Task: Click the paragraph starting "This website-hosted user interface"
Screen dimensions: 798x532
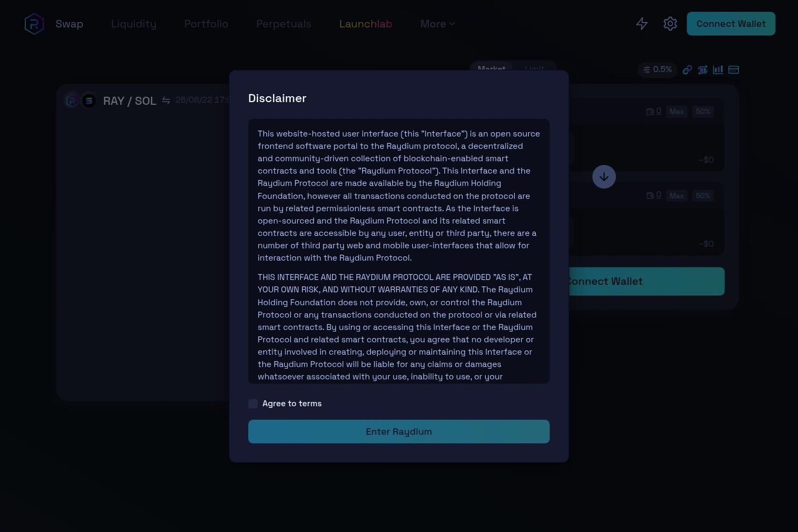Action: click(399, 196)
